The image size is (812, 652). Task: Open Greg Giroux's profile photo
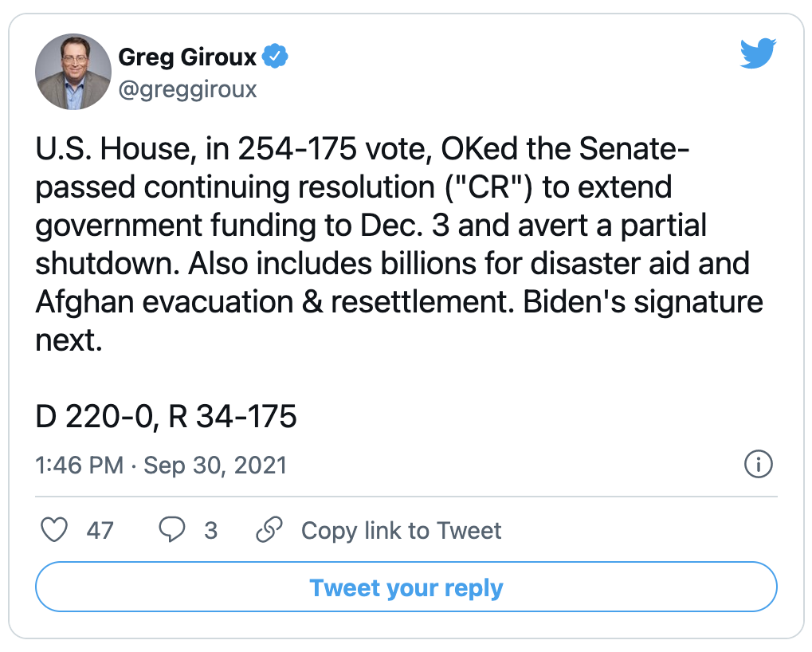click(x=73, y=72)
